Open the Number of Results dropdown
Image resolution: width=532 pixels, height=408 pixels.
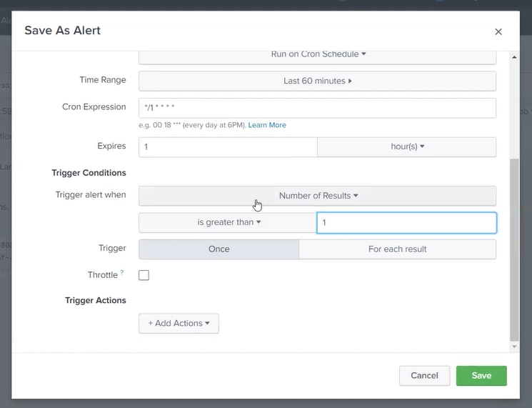[317, 196]
